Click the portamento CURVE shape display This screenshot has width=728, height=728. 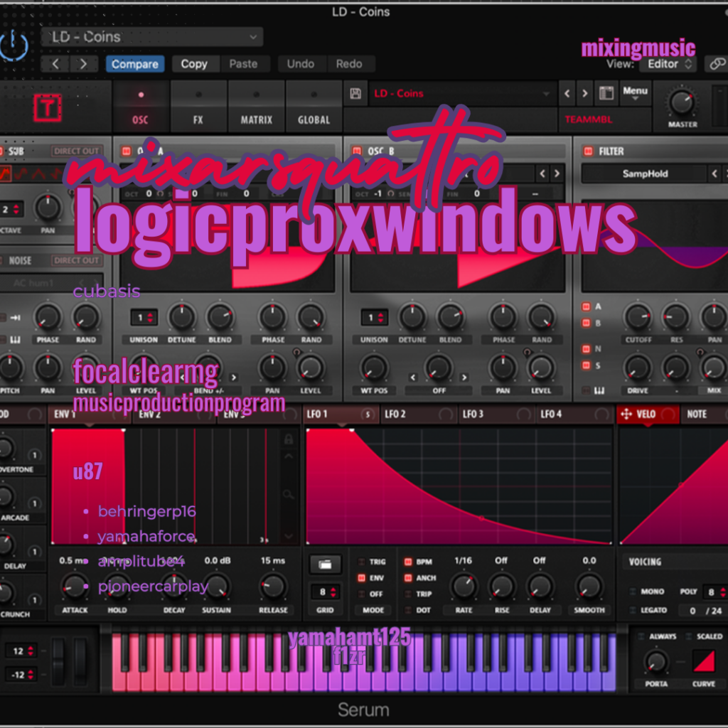704,660
